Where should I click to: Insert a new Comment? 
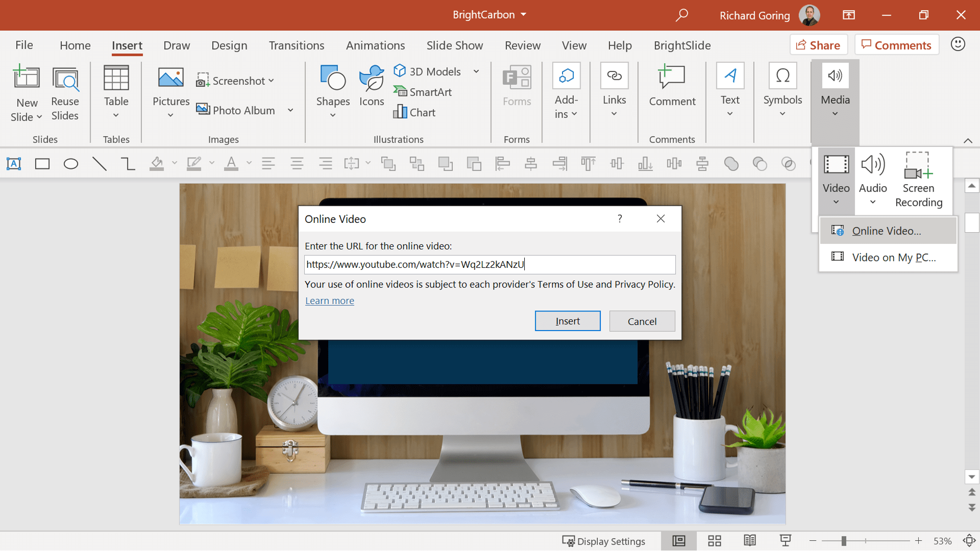(x=672, y=89)
